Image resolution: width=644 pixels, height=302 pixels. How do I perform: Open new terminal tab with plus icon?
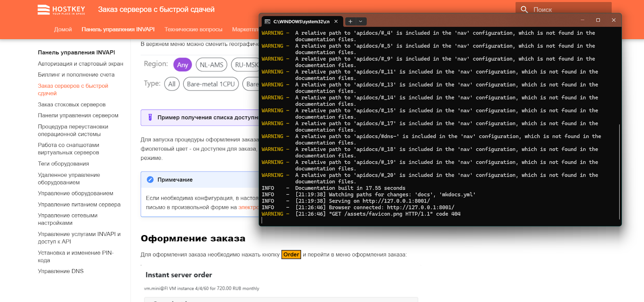350,21
